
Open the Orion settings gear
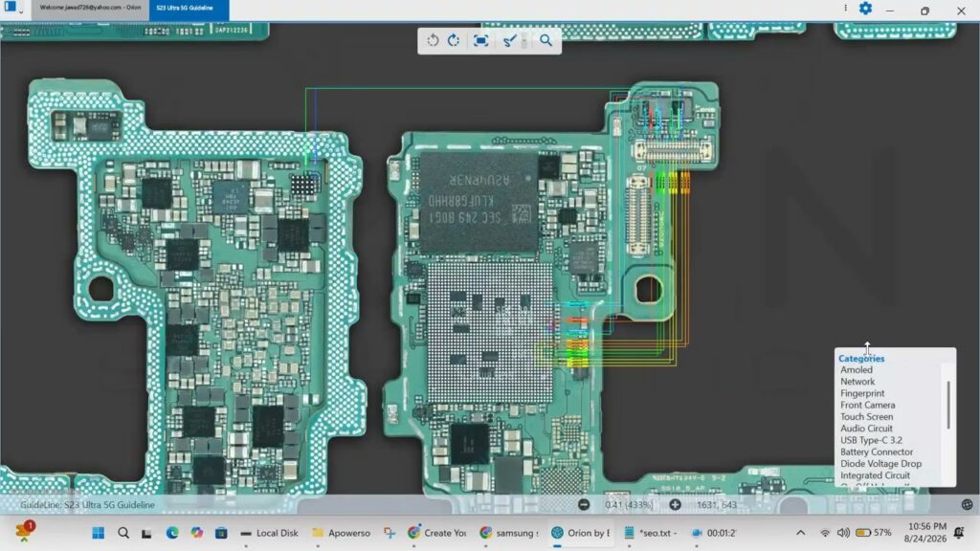865,9
